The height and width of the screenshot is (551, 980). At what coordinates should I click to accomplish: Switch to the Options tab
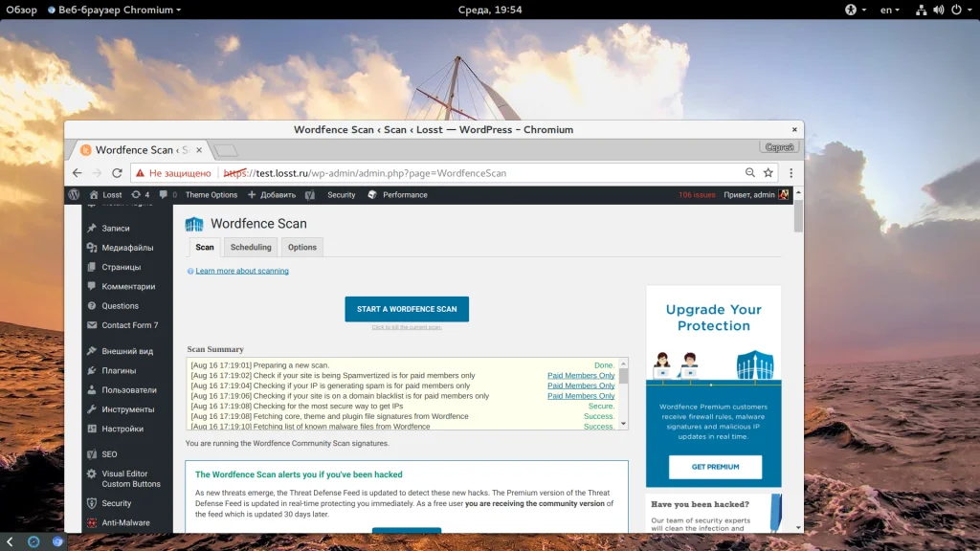[301, 248]
